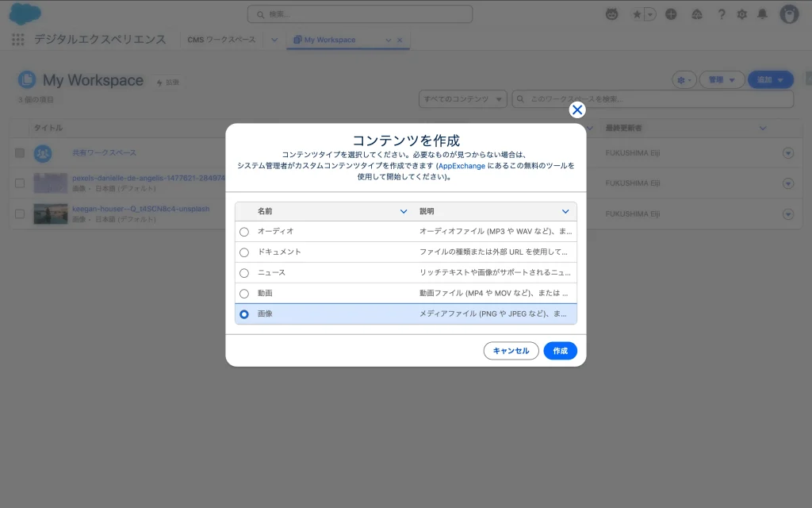
Task: Choose the 動画 content type radio
Action: (244, 294)
